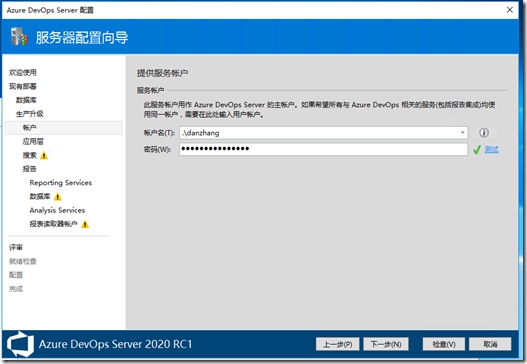
Task: Select 报表读取器帐户 in the sidebar
Action: click(x=54, y=224)
